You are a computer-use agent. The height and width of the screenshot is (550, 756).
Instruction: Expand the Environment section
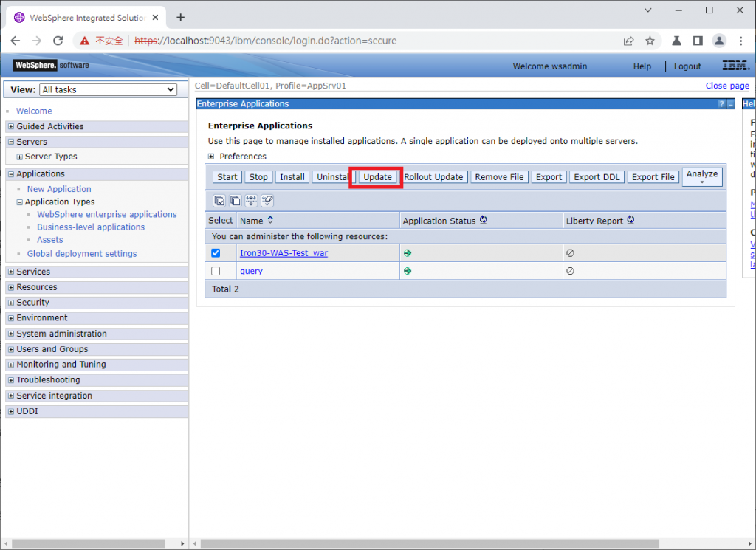click(11, 318)
